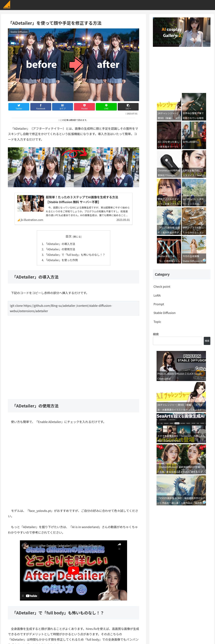Open the 今日の生成画像 Stable Diffusion XL thumbnail
Viewport: 215px width, 644px height.
[194, 250]
